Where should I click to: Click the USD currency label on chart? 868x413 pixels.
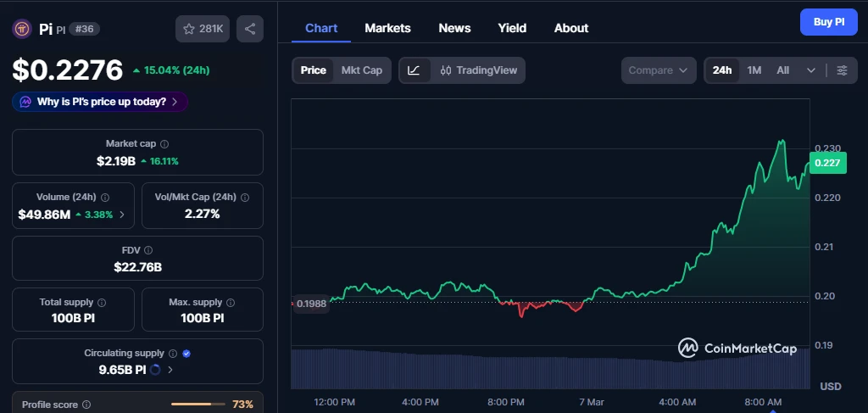[831, 386]
